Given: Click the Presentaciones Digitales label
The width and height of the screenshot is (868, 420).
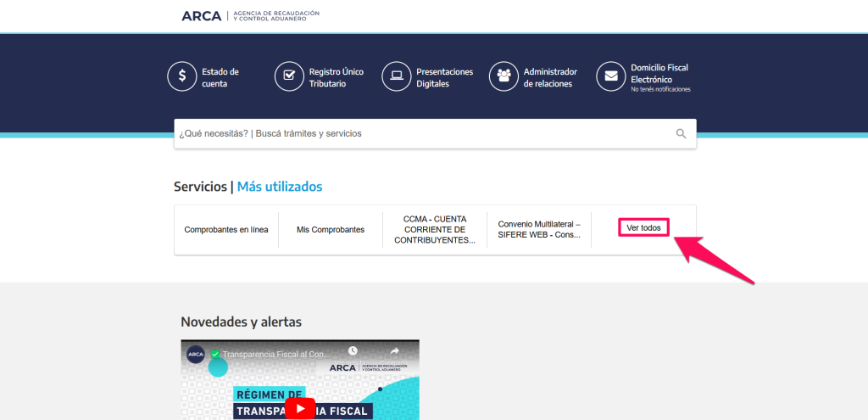Looking at the screenshot, I should (x=444, y=77).
